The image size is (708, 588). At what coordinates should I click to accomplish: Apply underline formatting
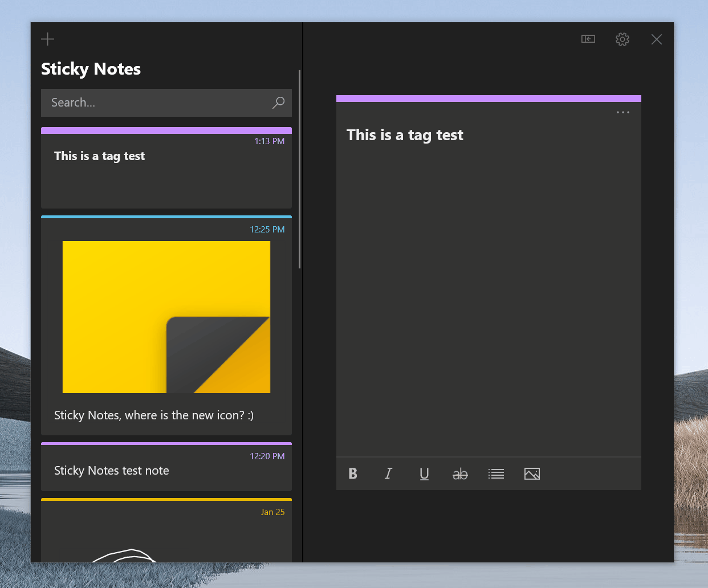(424, 473)
